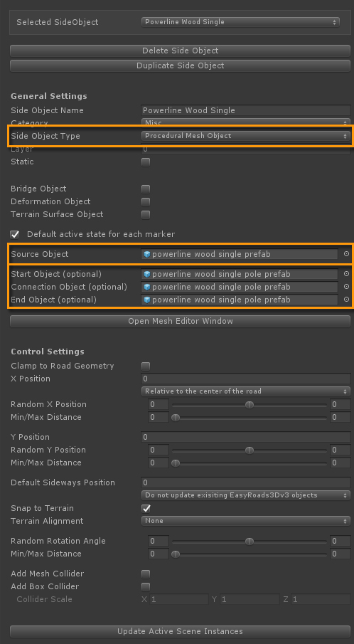Open object picker for Start Object
The width and height of the screenshot is (354, 644).
(x=346, y=273)
